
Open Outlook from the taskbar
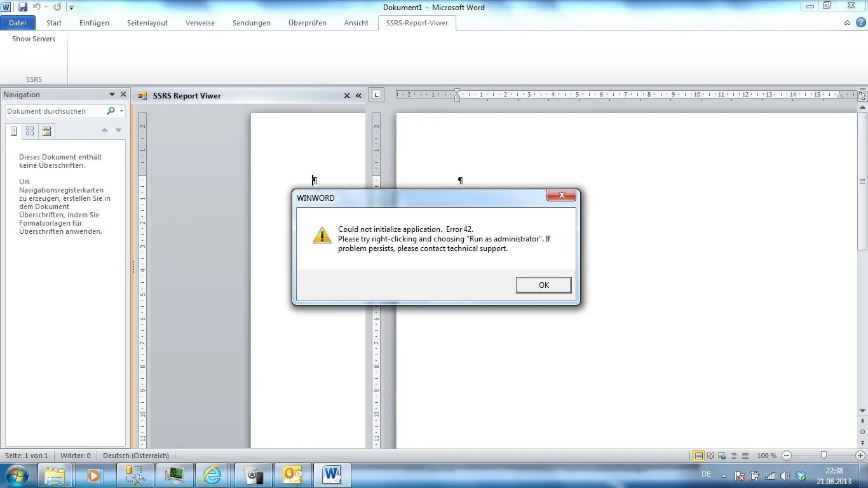pyautogui.click(x=292, y=475)
